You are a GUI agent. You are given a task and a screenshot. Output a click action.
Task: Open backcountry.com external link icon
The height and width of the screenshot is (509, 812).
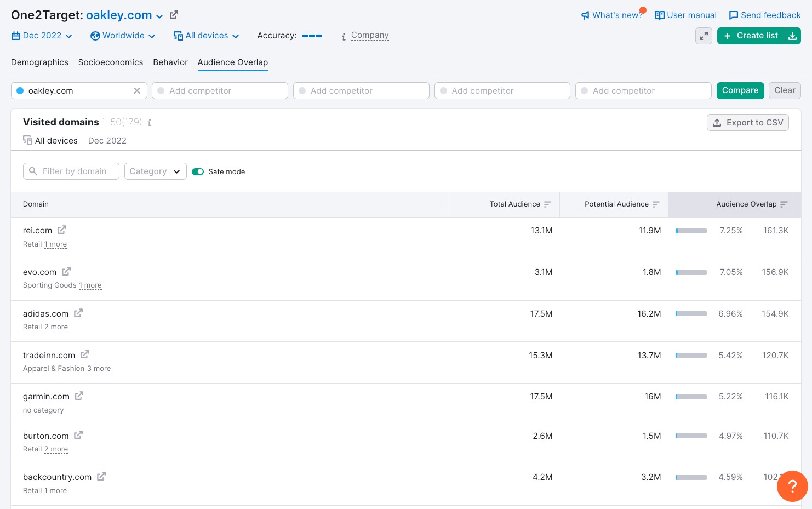coord(101,477)
